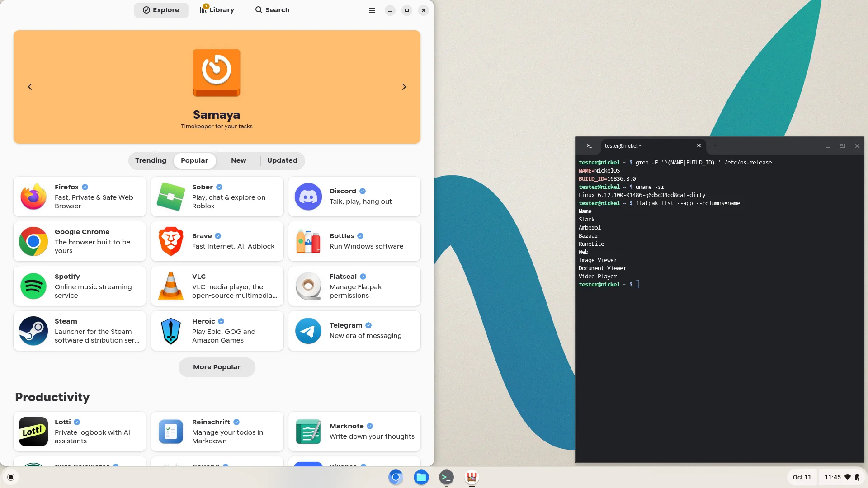Click the Bazaar app icon in shelf
868x488 pixels.
click(x=472, y=477)
